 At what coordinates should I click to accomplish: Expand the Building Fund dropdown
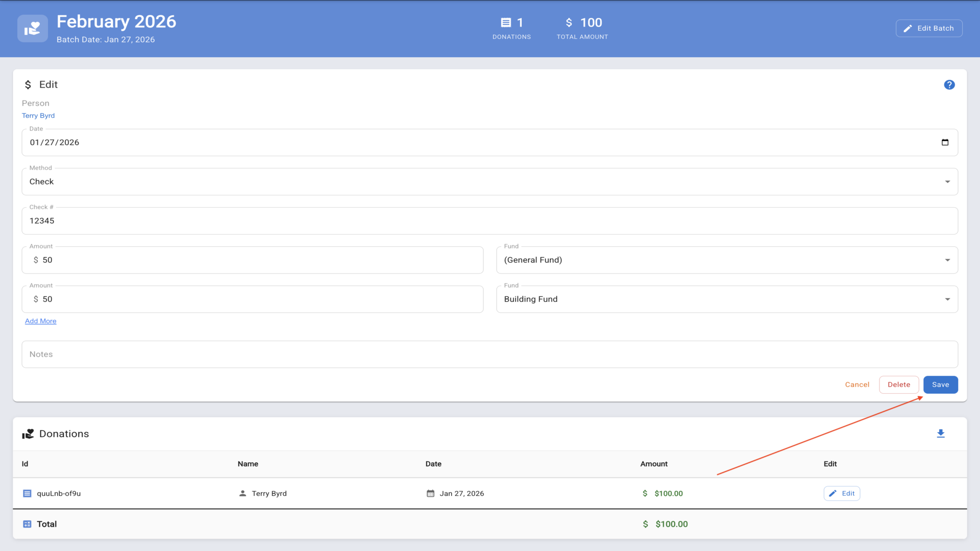coord(726,299)
